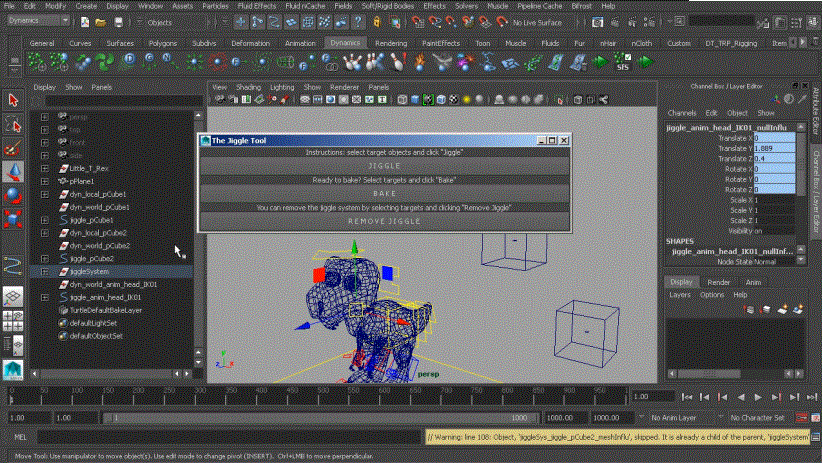Image resolution: width=822 pixels, height=463 pixels.
Task: Click the Translate Z value field
Action: coord(774,158)
